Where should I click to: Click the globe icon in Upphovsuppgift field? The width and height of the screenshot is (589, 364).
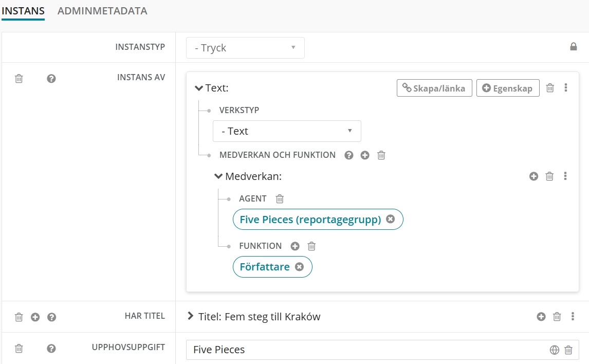pyautogui.click(x=554, y=350)
